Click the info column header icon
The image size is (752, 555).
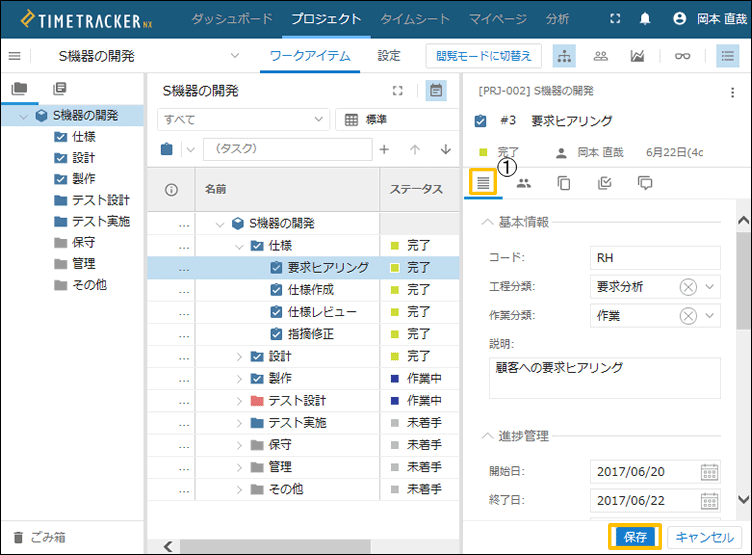click(x=171, y=190)
